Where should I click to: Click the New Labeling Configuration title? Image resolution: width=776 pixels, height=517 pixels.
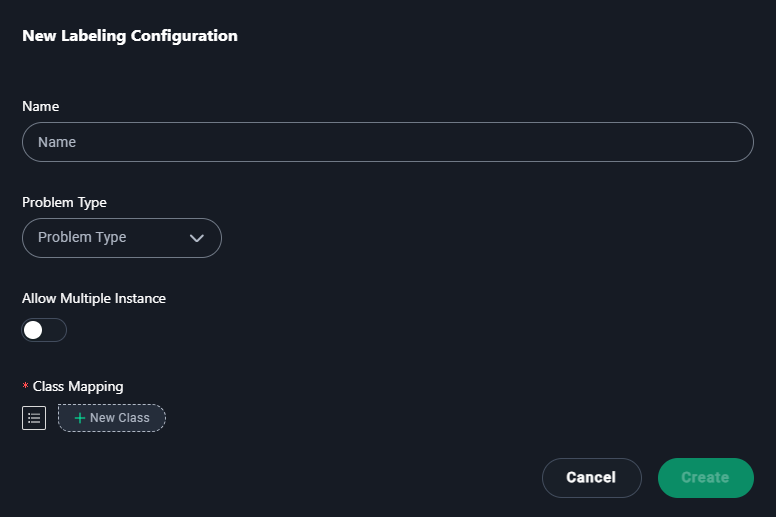click(130, 36)
